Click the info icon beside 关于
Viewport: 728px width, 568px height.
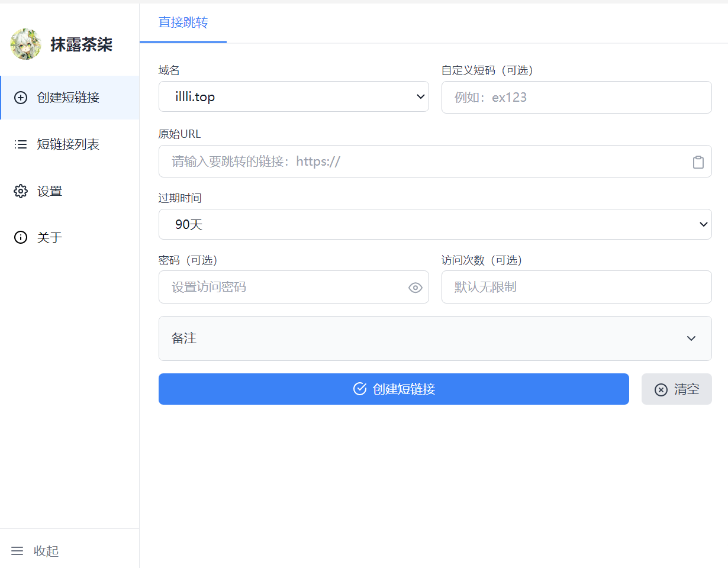pyautogui.click(x=21, y=238)
